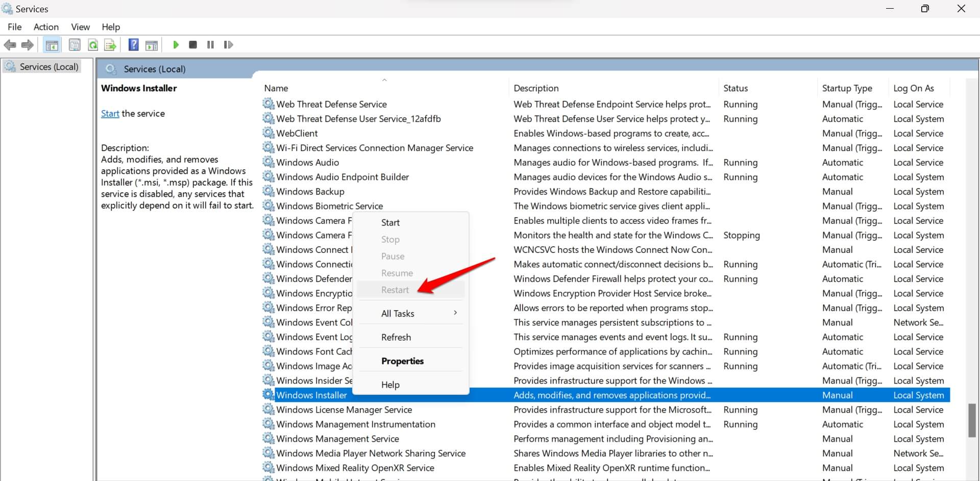Click gear icon of Windows Media Player Network Sharing
This screenshot has width=980, height=481.
(268, 453)
